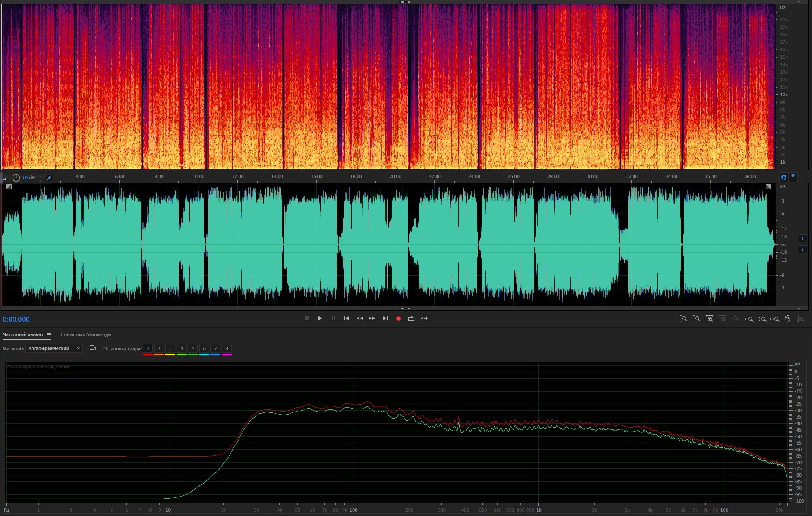
Task: Select hold frame 7 button
Action: (x=215, y=348)
